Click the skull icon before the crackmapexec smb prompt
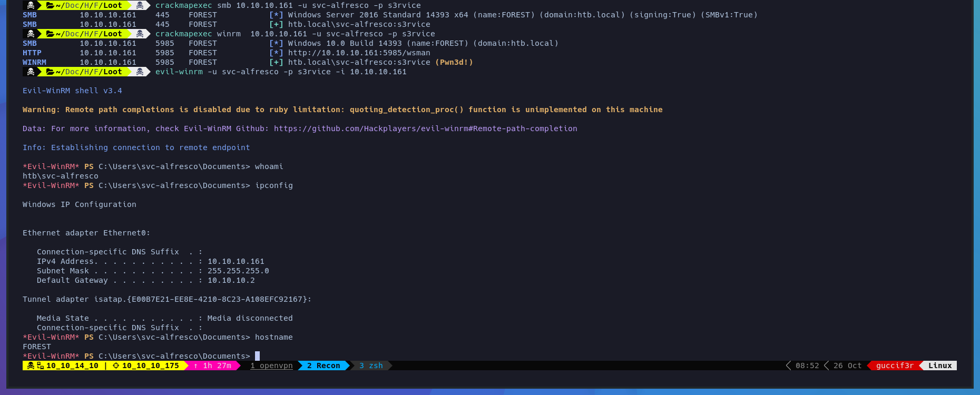Screen dimensions: 980x395 [31, 5]
